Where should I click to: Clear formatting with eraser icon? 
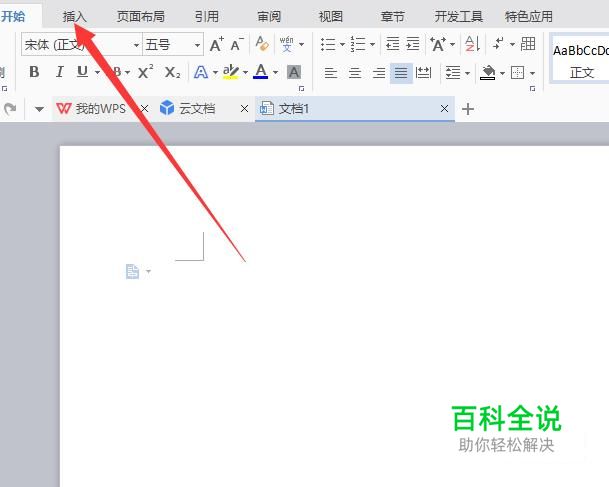[262, 43]
